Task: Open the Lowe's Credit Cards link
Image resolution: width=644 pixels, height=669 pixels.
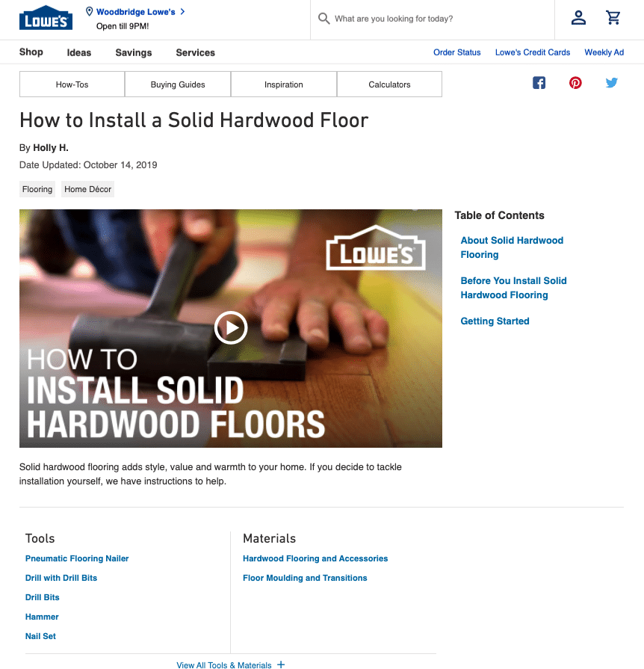Action: [532, 52]
